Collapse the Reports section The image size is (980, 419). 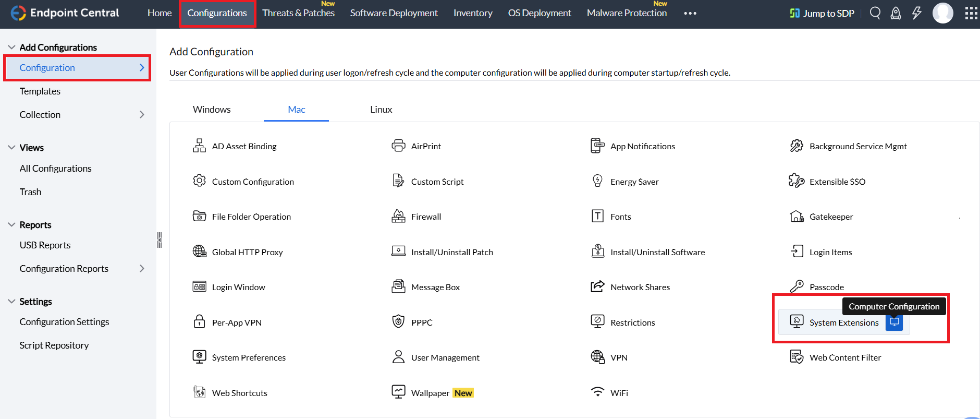pyautogui.click(x=11, y=224)
